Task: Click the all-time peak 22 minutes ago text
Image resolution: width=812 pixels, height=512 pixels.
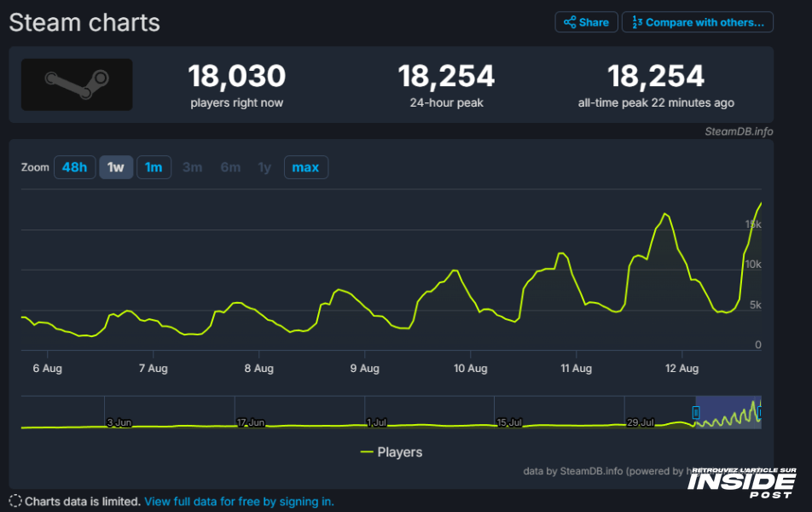Action: pyautogui.click(x=656, y=102)
